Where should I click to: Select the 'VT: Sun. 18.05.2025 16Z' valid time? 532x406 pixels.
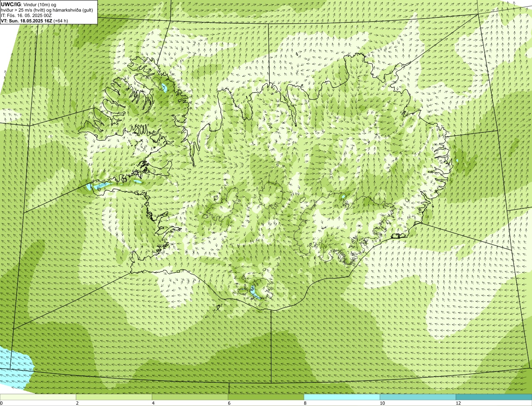click(x=26, y=21)
